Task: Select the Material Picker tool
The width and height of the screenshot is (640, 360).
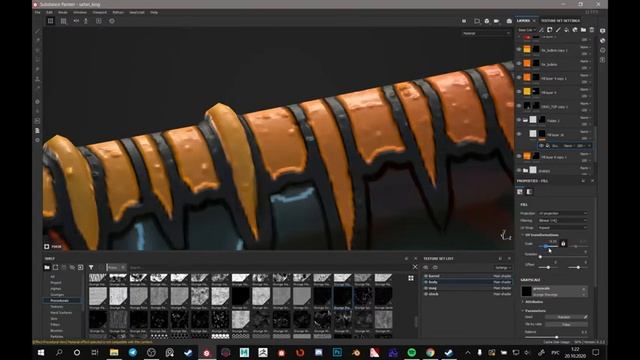Action: 38,88
